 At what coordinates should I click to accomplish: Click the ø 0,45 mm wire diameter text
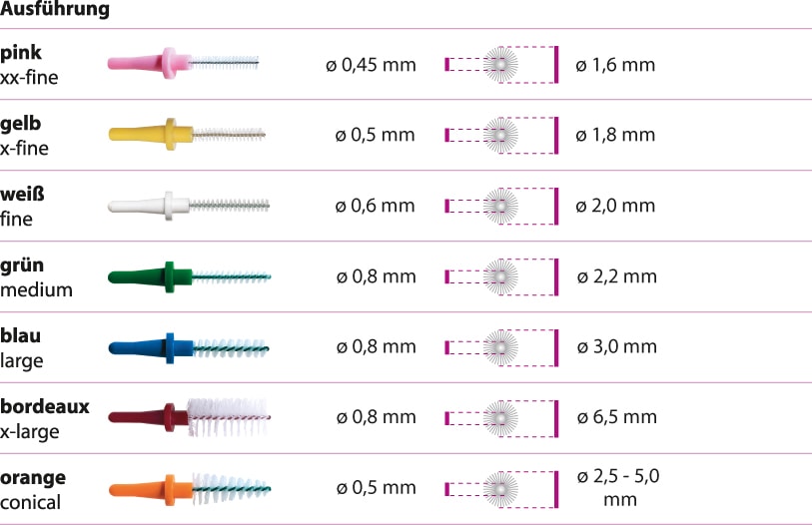coord(371,65)
